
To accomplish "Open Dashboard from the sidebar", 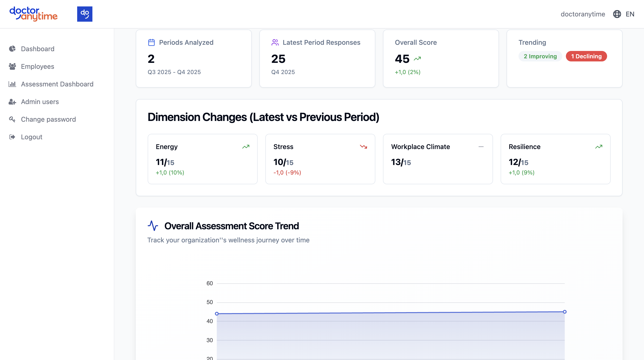I will (x=37, y=49).
